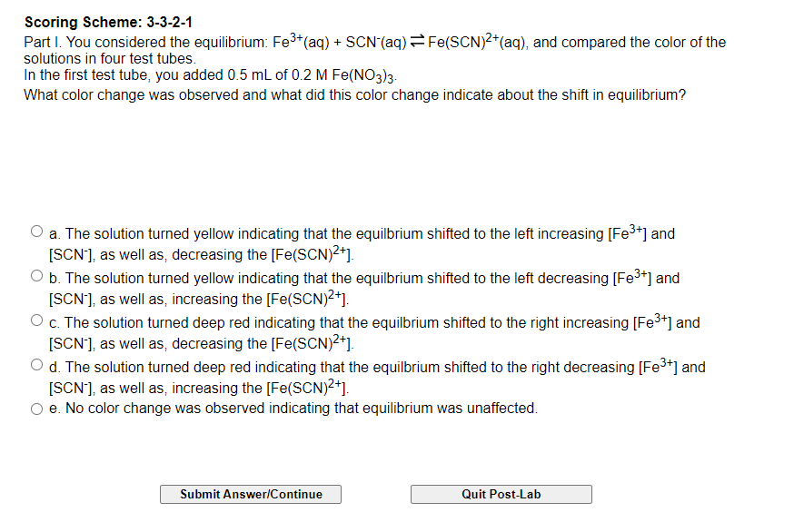Choose answer b indicating leftward equilibrium shift
Image resolution: width=794 pixels, height=532 pixels.
(36, 274)
